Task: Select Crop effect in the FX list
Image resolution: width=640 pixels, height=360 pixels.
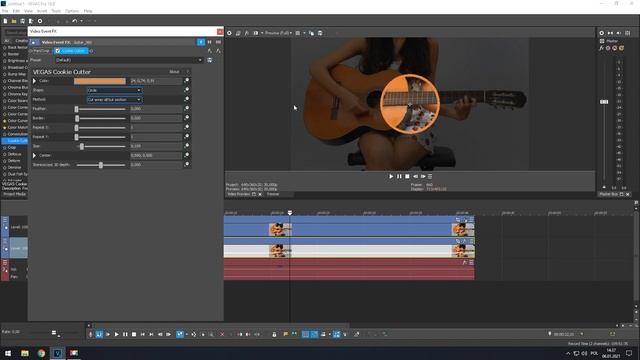Action: point(12,147)
